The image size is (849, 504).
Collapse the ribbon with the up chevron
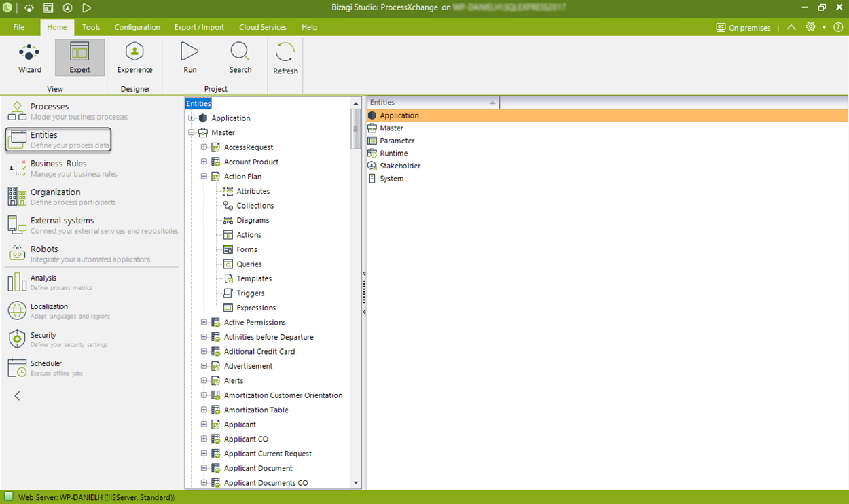click(791, 27)
